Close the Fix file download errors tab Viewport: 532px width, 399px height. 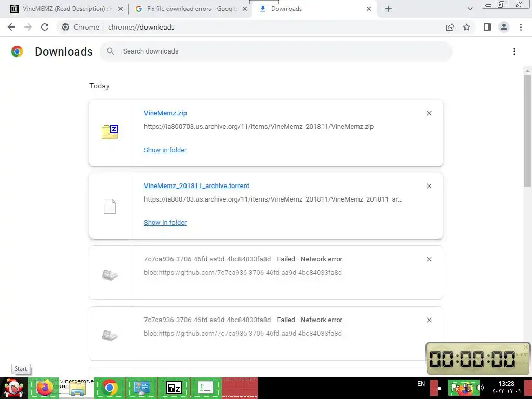[x=245, y=9]
